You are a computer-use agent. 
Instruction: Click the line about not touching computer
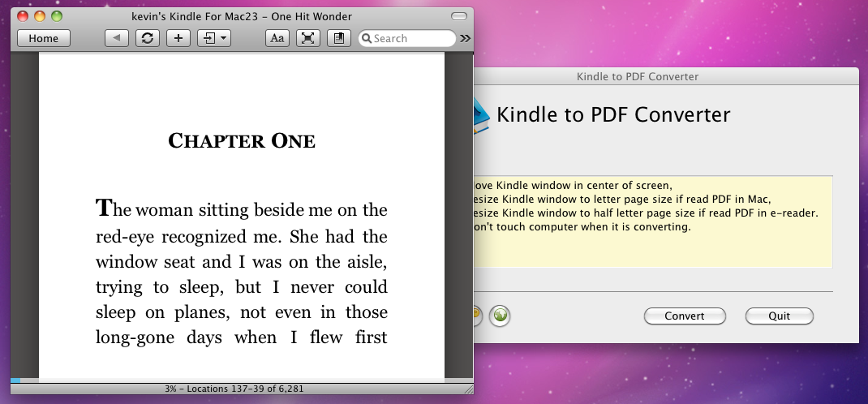pyautogui.click(x=582, y=227)
